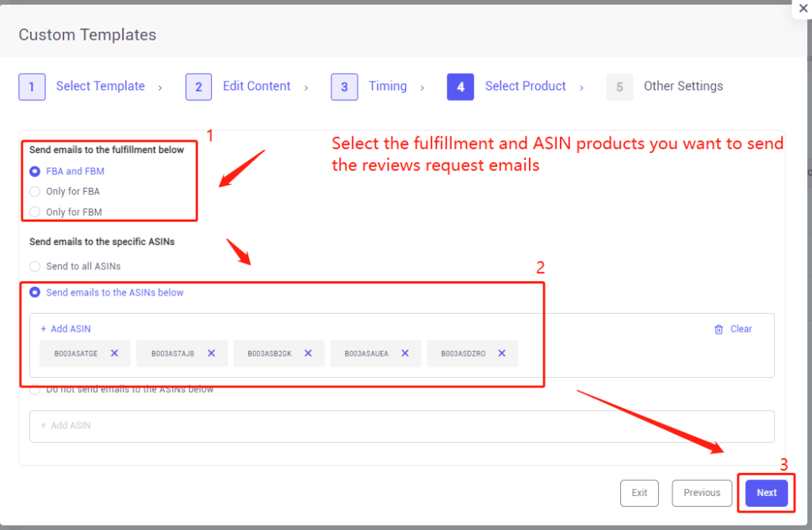The image size is (812, 530).
Task: Choose Only for FBM fulfillment
Action: coord(35,212)
